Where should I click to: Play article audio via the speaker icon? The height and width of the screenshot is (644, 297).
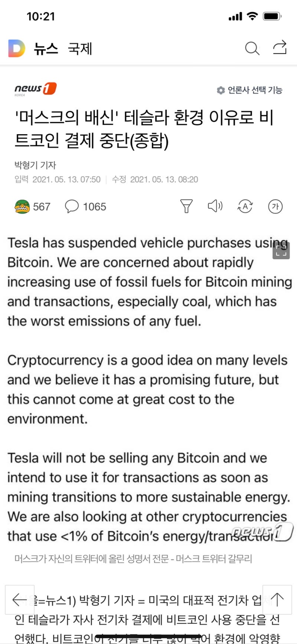[x=215, y=206]
